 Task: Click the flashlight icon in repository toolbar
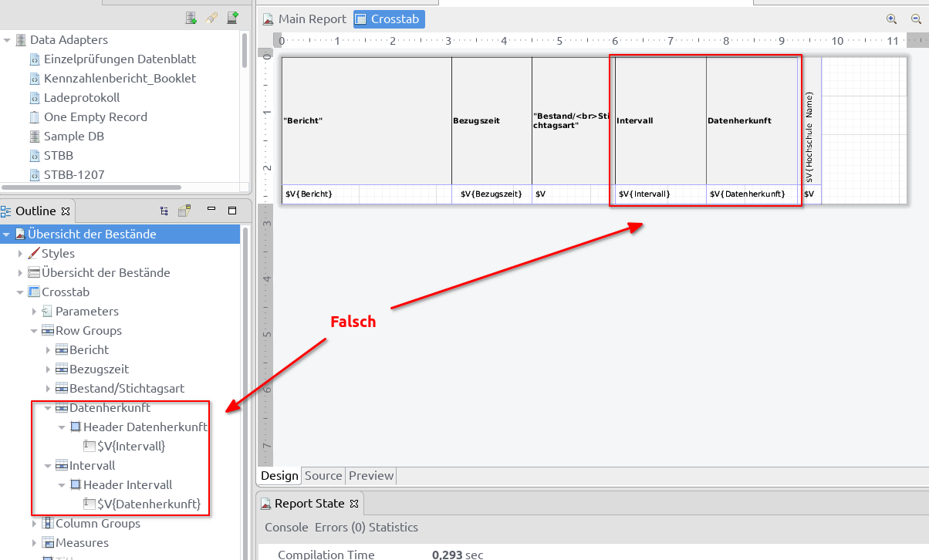click(x=211, y=18)
